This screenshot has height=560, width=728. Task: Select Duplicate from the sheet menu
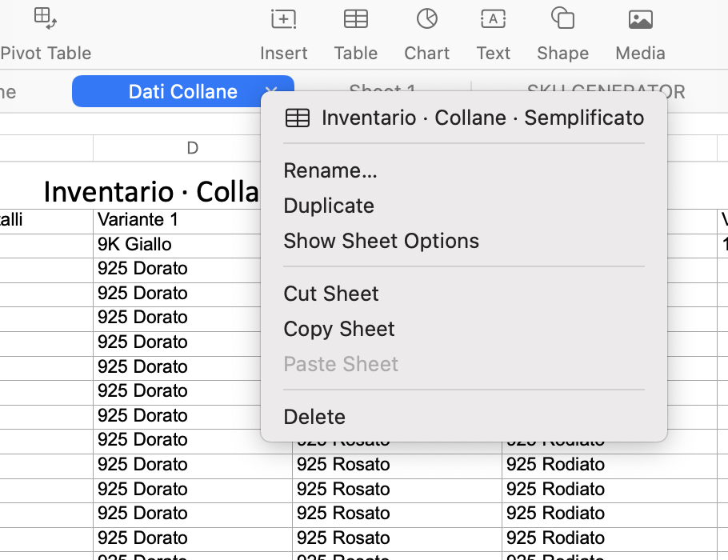(329, 206)
